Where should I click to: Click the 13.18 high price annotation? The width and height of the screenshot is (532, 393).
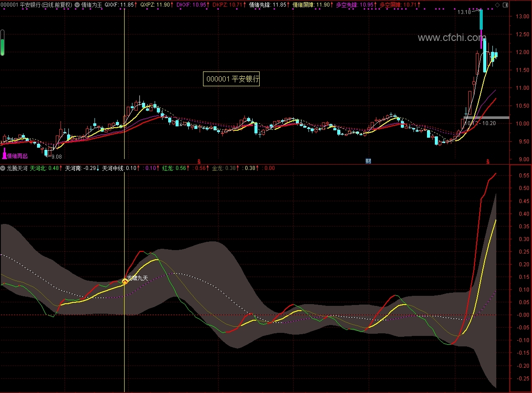click(464, 12)
